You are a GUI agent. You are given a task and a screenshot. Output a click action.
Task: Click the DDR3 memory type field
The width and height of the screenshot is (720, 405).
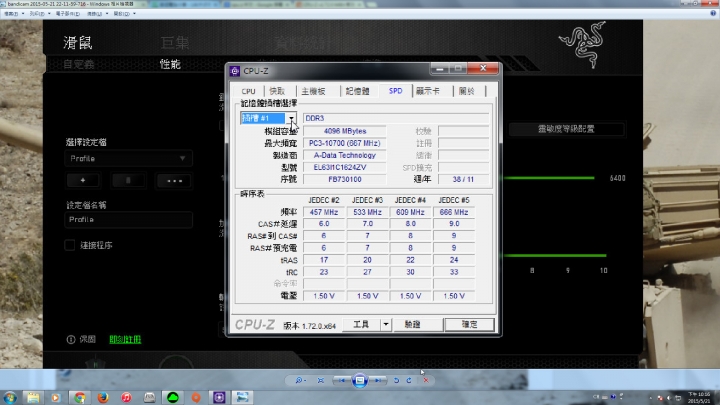click(x=396, y=118)
